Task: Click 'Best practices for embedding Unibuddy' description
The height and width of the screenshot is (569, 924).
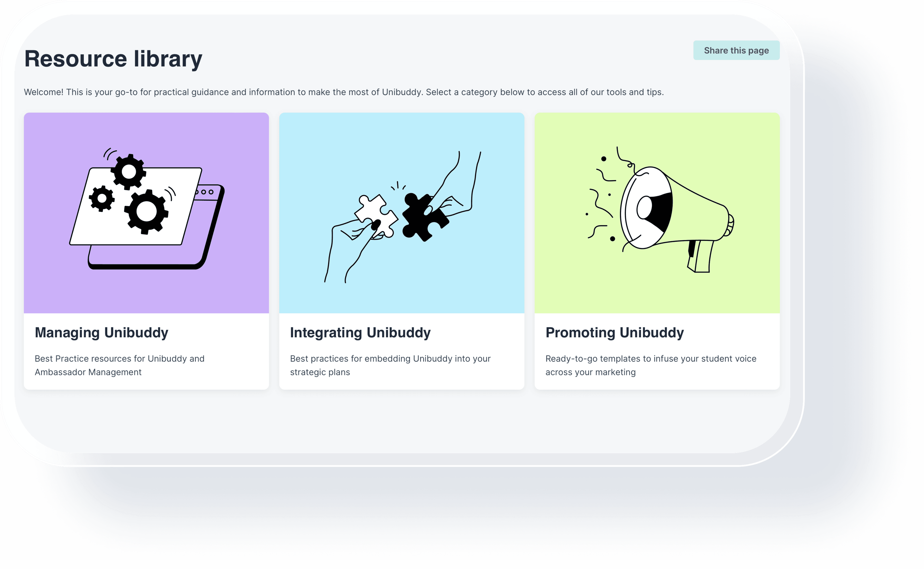Action: coord(390,365)
